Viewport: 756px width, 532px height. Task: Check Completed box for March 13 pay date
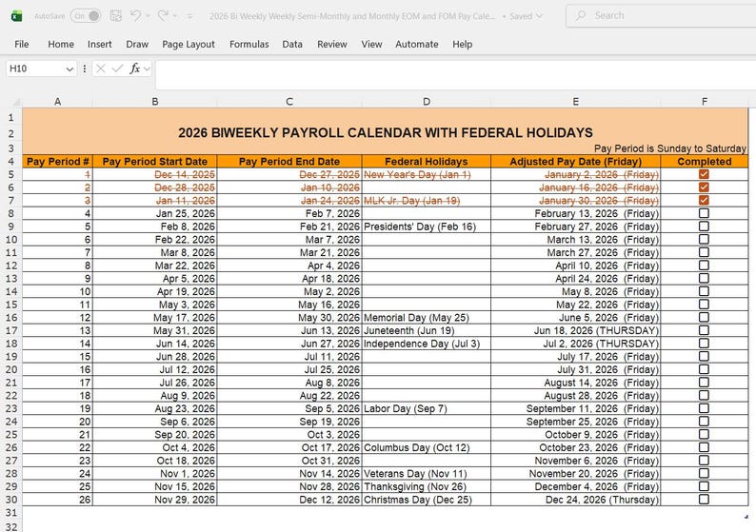(x=704, y=239)
